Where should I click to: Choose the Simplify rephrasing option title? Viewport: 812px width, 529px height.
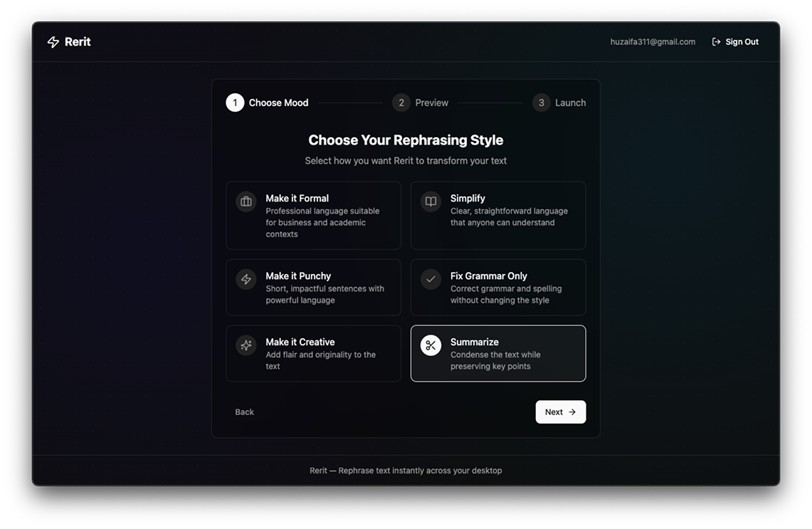click(468, 199)
